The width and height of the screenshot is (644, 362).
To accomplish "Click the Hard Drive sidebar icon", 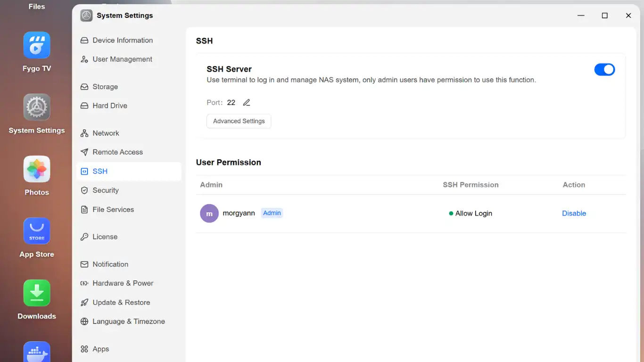I will click(84, 106).
